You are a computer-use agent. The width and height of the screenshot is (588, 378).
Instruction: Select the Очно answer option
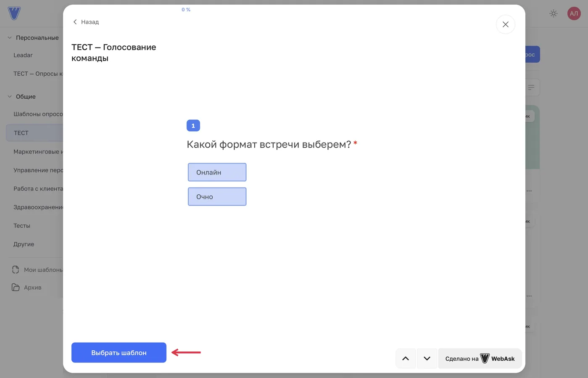(x=217, y=197)
